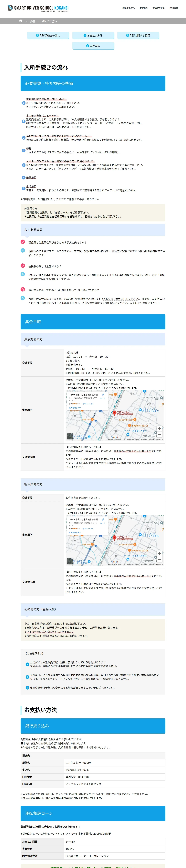Click Google logo on 東京方面 map

(x=115, y=437)
